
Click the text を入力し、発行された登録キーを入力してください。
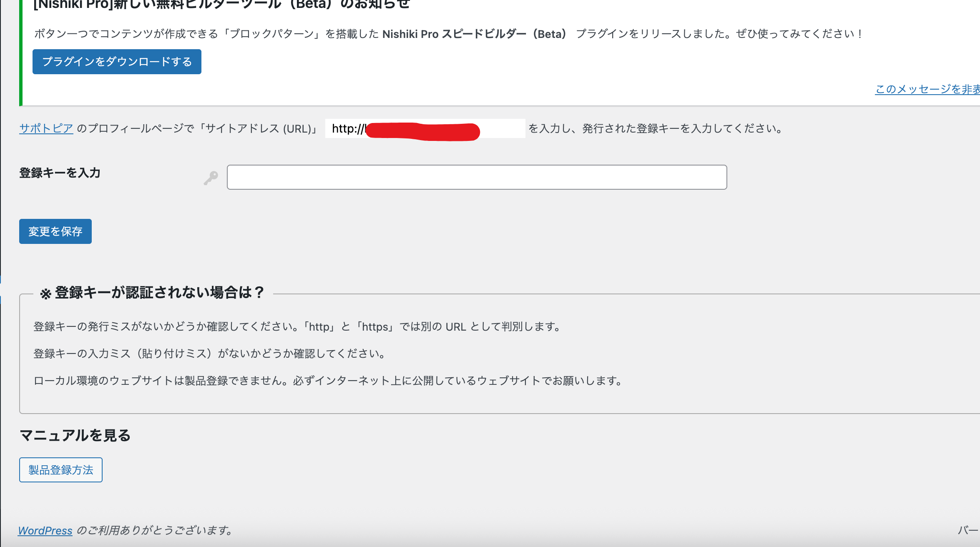[657, 128]
